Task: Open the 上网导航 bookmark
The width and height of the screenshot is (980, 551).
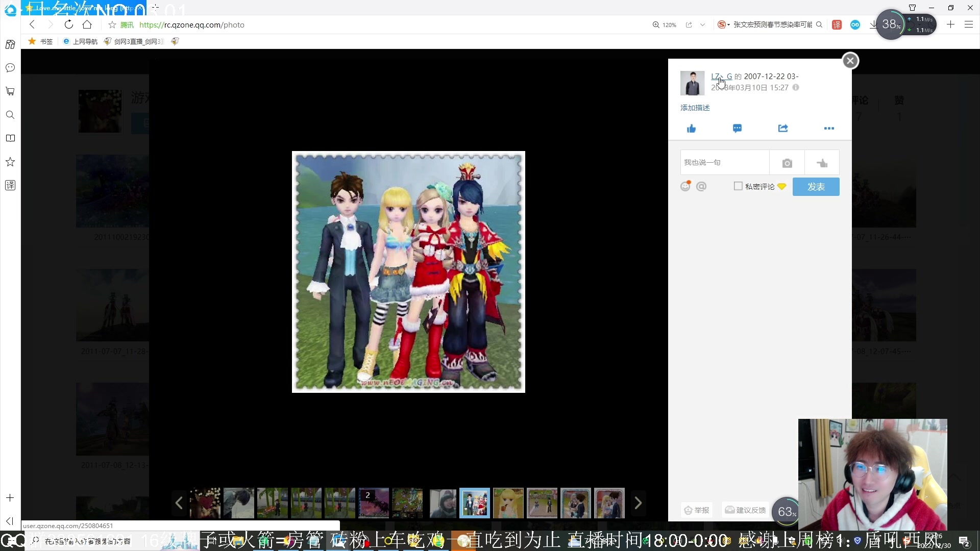Action: [x=80, y=41]
